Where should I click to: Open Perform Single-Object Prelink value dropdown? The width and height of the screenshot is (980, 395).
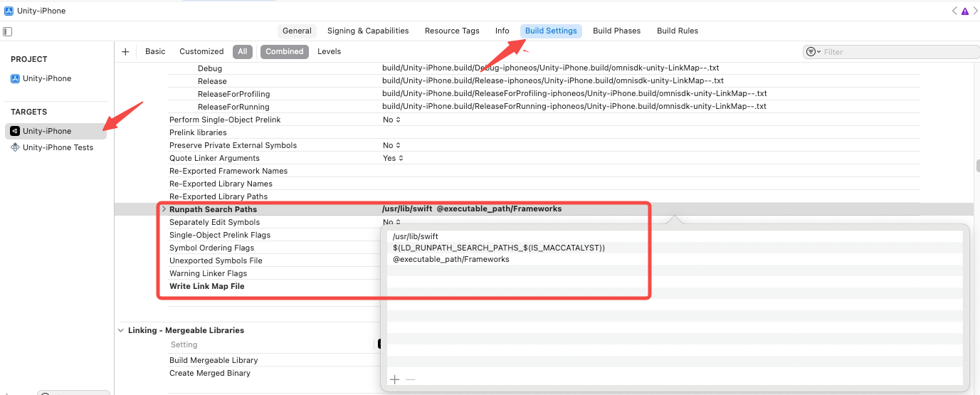coord(391,120)
